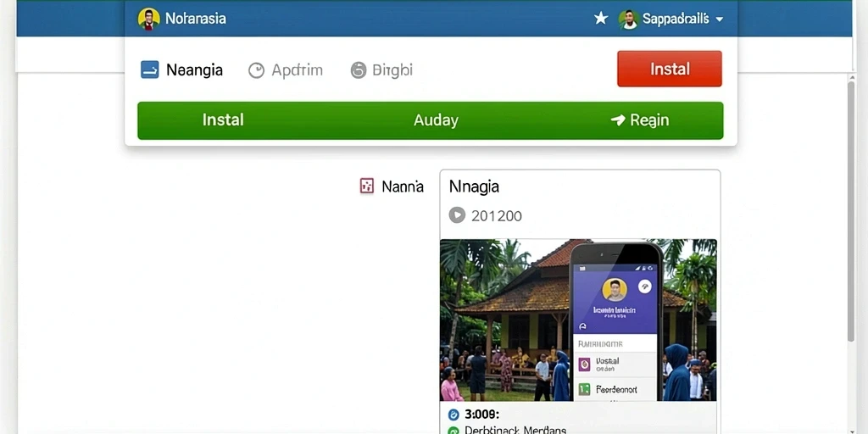Click Regin in the green bar

pyautogui.click(x=649, y=120)
